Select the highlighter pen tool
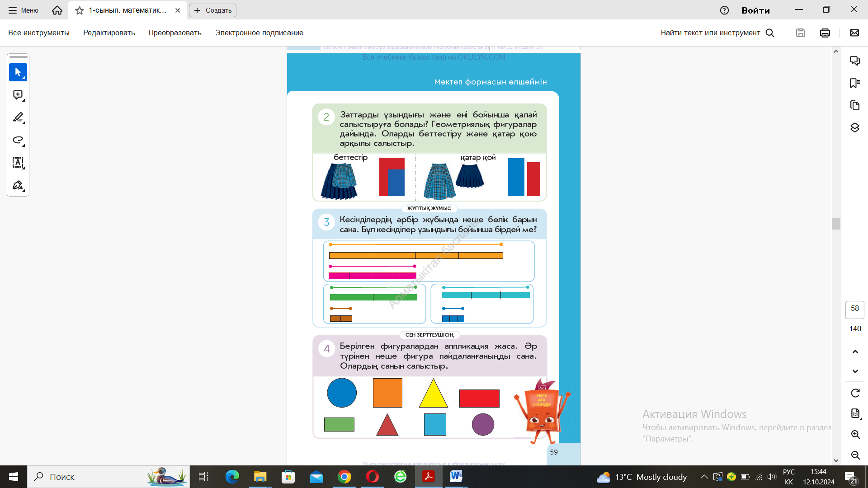 tap(18, 117)
